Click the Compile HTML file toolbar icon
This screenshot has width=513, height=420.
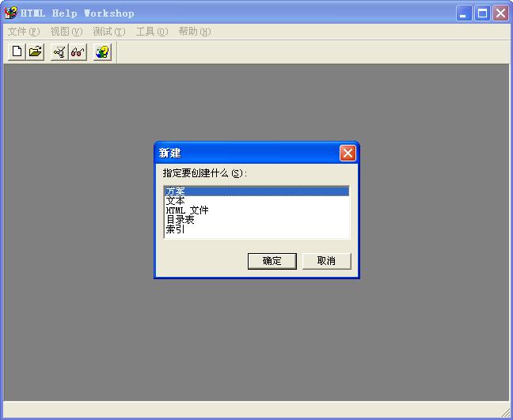[59, 52]
